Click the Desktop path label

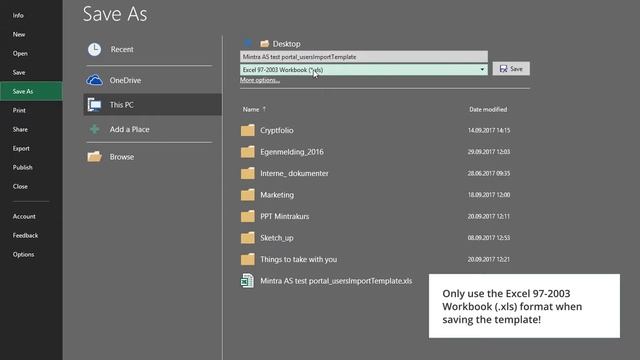(287, 44)
